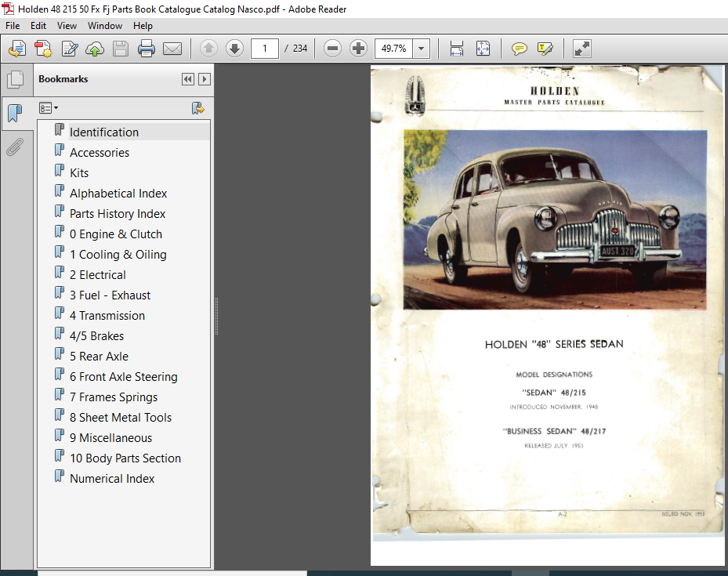The height and width of the screenshot is (576, 728).
Task: Go to previous page up arrow
Action: point(208,49)
